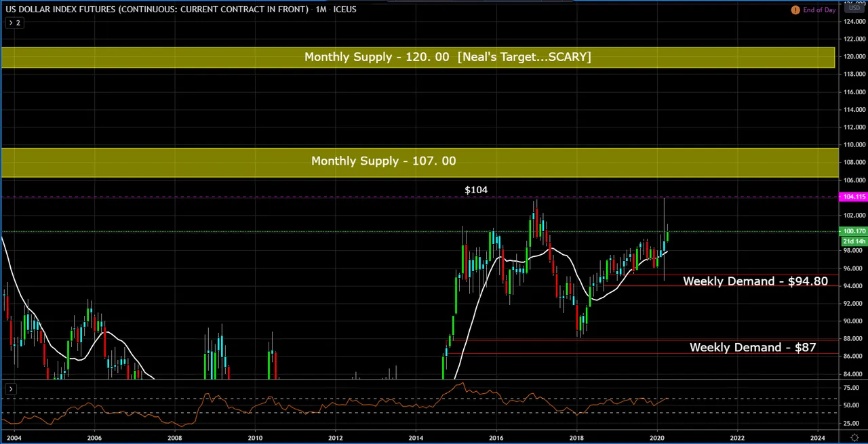Select the Monthly Supply 120.00 zone rectangle
Viewport: 868px width, 444px height.
(418, 57)
